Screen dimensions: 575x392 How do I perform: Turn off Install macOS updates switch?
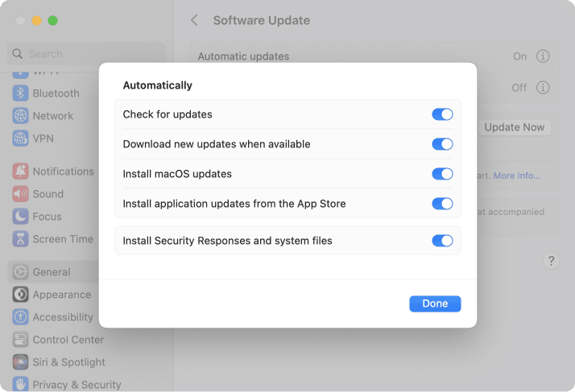[x=442, y=174]
